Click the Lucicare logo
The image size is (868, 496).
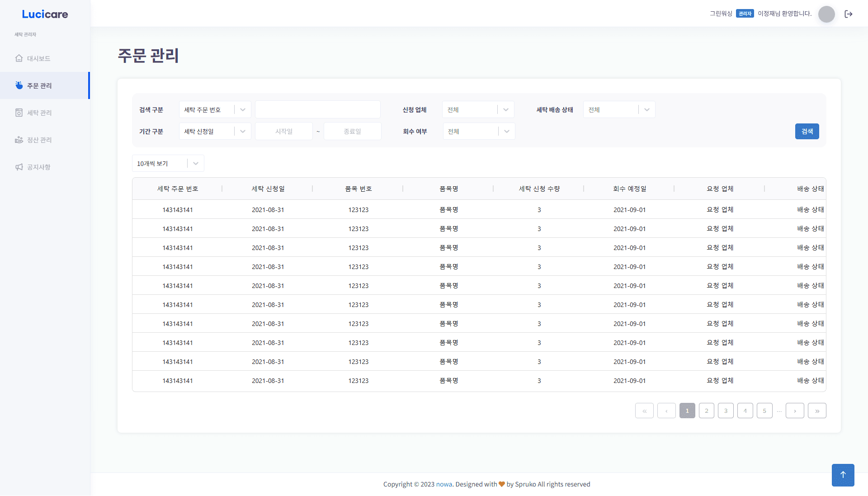click(45, 14)
